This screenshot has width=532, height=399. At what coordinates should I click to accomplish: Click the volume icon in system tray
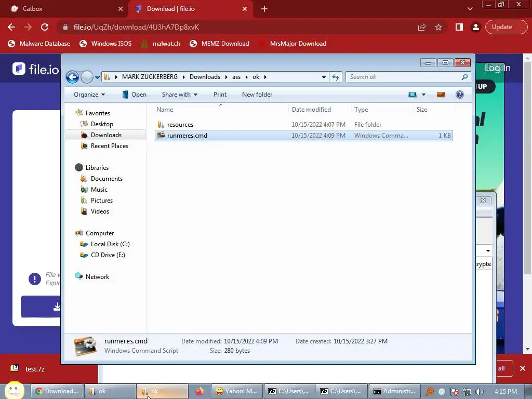(479, 392)
